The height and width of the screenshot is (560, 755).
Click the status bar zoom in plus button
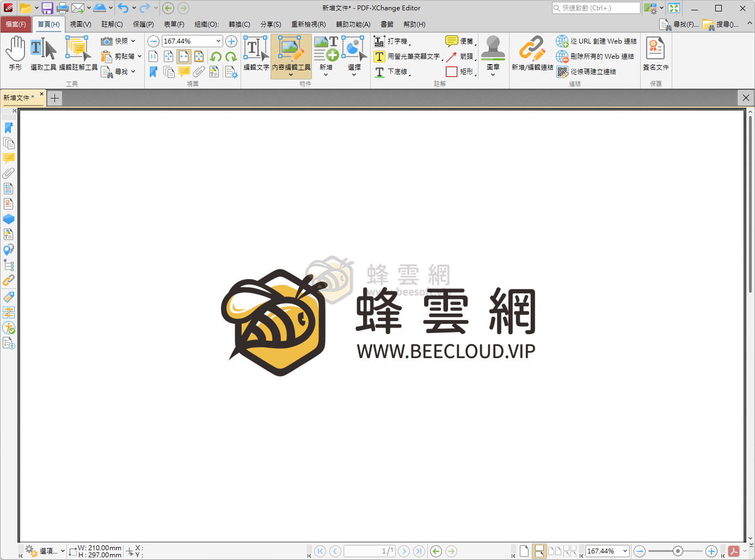click(711, 551)
